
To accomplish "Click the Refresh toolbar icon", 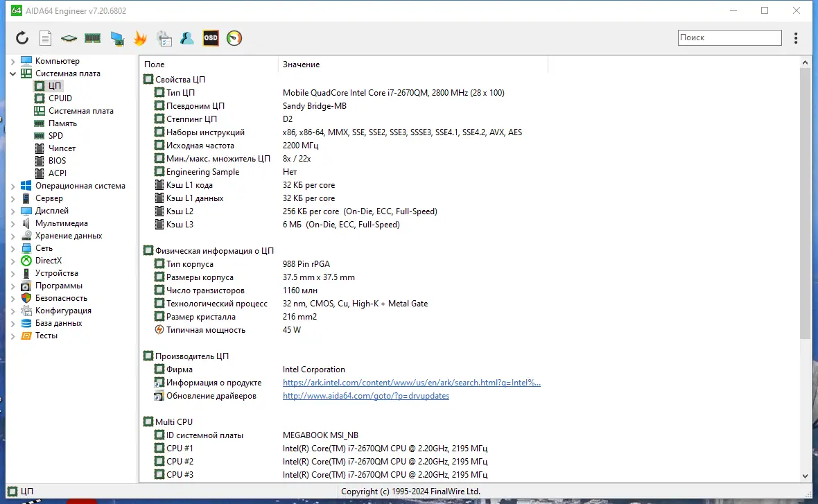I will (x=22, y=37).
